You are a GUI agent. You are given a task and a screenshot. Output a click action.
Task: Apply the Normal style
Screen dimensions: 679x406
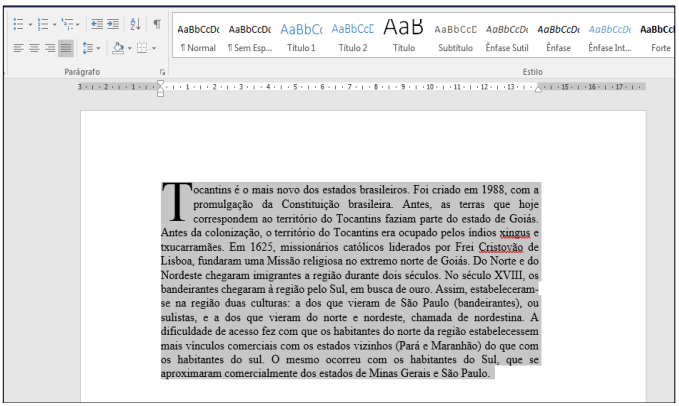click(x=198, y=36)
